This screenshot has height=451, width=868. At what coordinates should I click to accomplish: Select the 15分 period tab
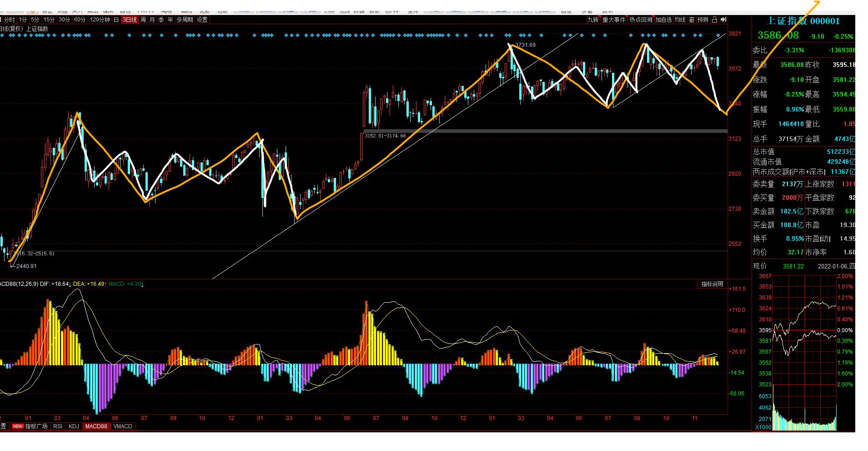pos(49,20)
